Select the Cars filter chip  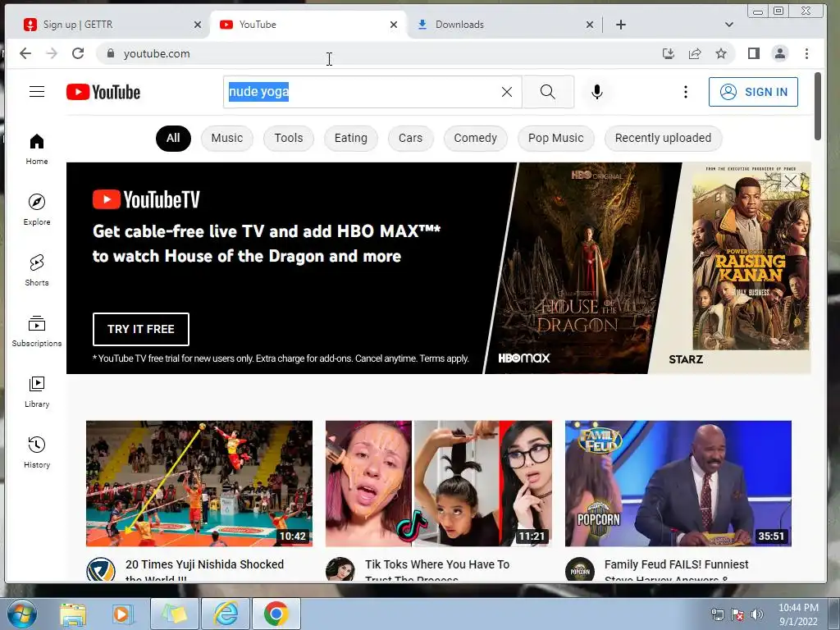[410, 138]
